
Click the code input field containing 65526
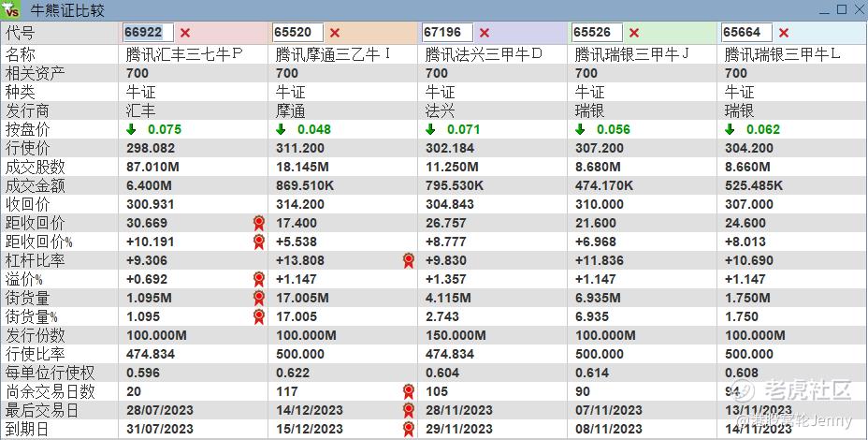[x=597, y=32]
